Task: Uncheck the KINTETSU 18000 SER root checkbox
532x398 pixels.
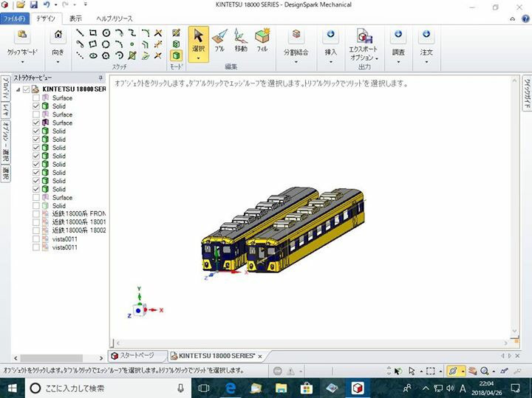Action: (x=27, y=89)
